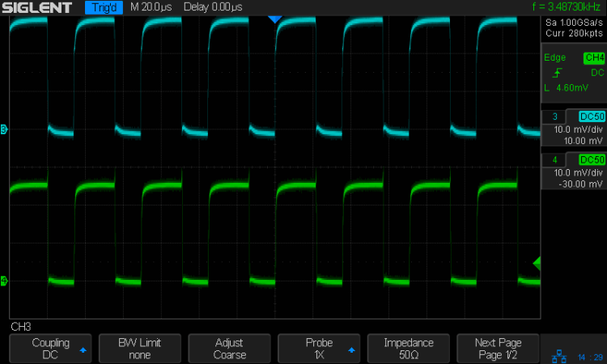Go to Next Page of CH3 menu
The width and height of the screenshot is (607, 364).
pos(498,349)
